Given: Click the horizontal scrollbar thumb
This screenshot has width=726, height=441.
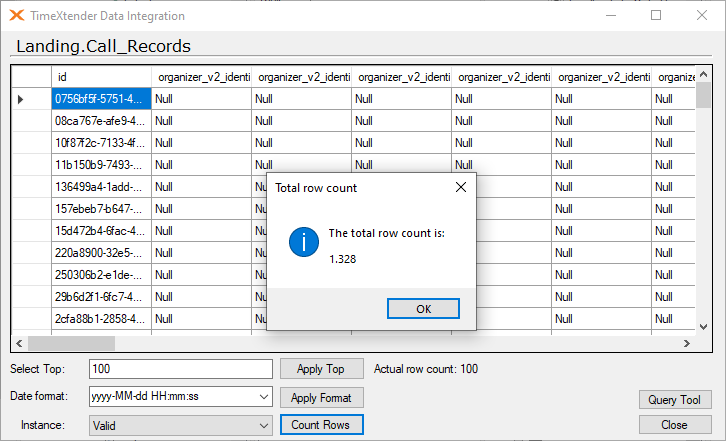Looking at the screenshot, I should coord(71,343).
